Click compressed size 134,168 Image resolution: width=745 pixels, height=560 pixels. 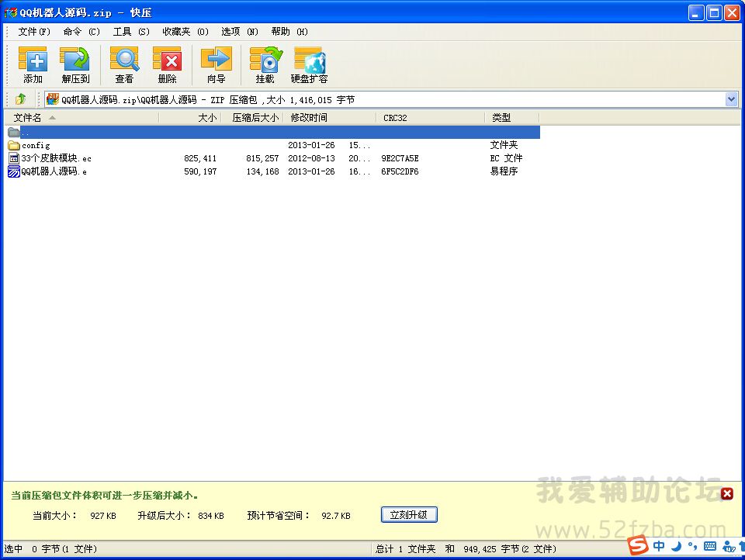pyautogui.click(x=262, y=171)
